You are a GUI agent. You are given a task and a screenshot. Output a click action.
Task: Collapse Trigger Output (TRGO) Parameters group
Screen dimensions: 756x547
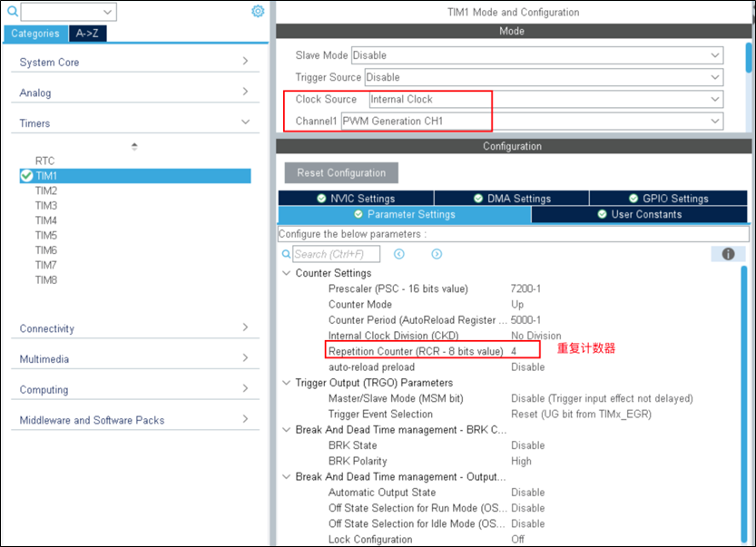pyautogui.click(x=285, y=383)
